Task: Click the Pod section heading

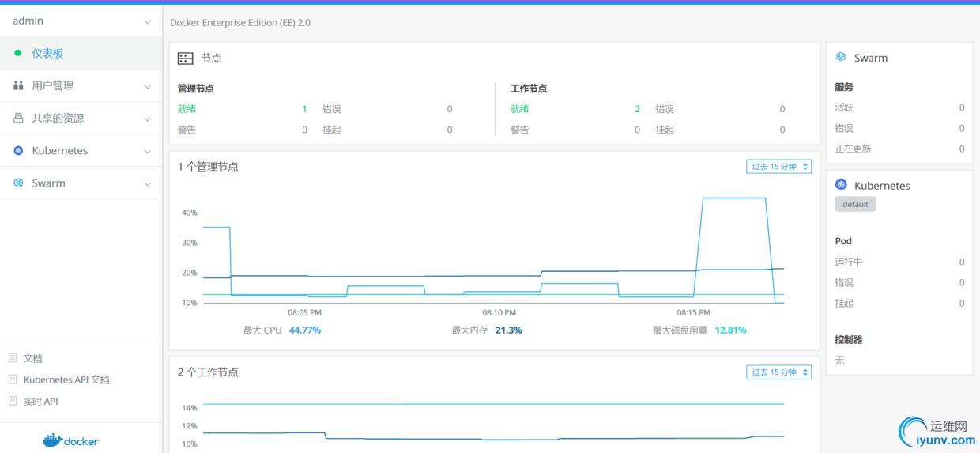Action: pyautogui.click(x=843, y=241)
